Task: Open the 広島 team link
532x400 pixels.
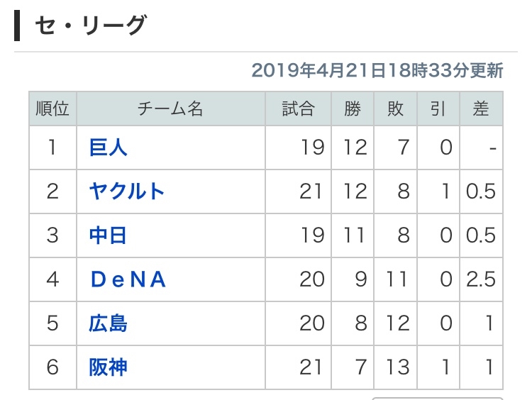Action: (x=108, y=323)
